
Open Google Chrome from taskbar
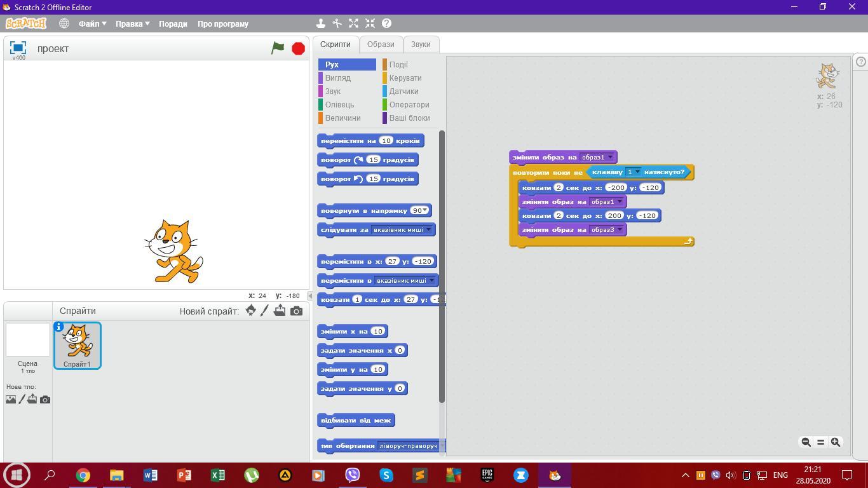(x=83, y=475)
